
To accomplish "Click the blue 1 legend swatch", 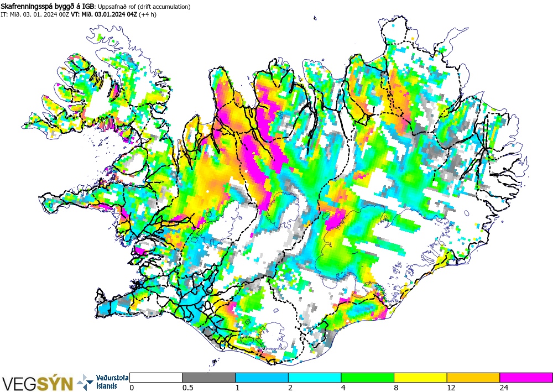I will (x=262, y=378).
